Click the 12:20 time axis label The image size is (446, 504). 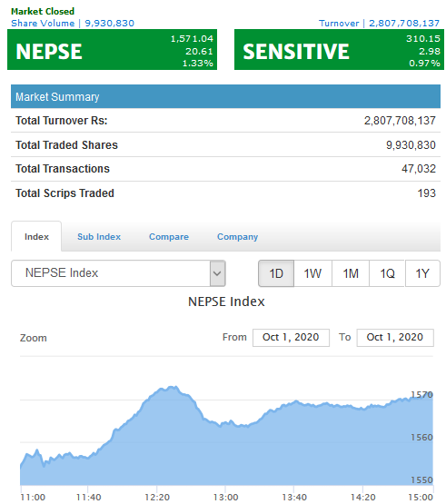click(157, 497)
